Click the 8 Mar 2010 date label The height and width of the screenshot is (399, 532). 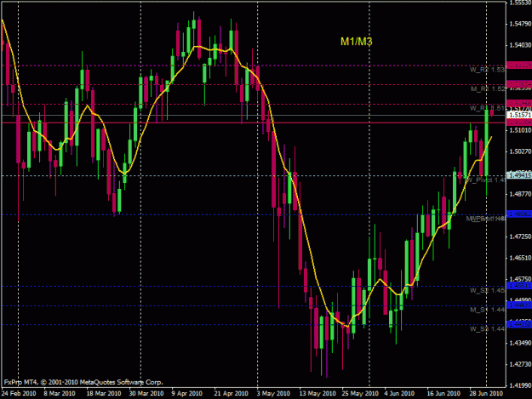(x=60, y=394)
